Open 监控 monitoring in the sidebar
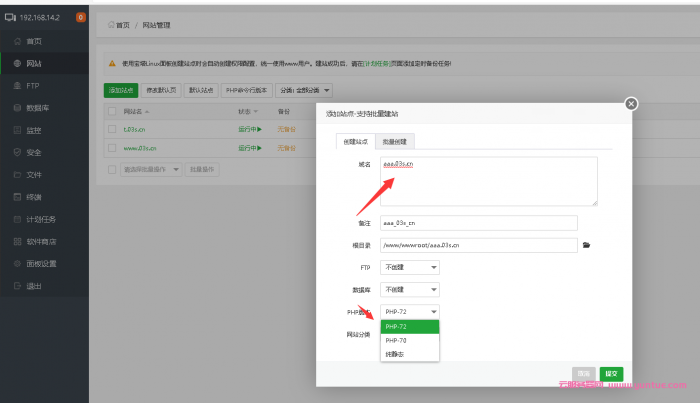 [x=34, y=130]
